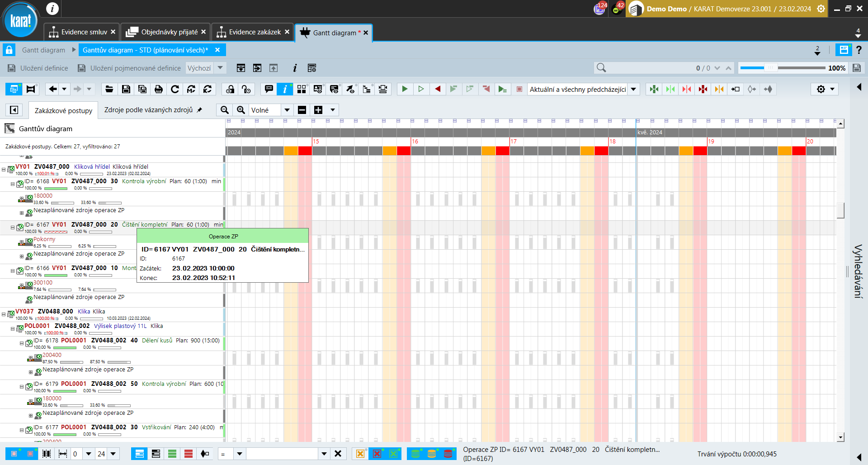Click the red stop square icon
Viewport: 868px width, 465px height.
519,90
